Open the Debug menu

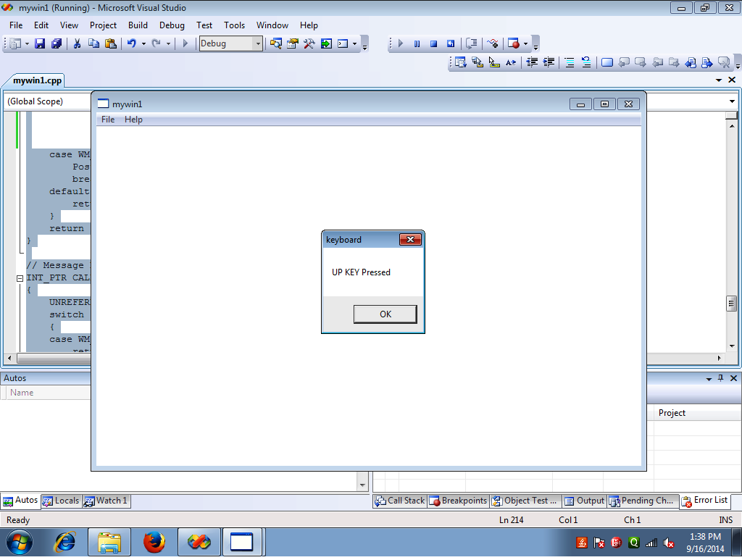coord(172,25)
